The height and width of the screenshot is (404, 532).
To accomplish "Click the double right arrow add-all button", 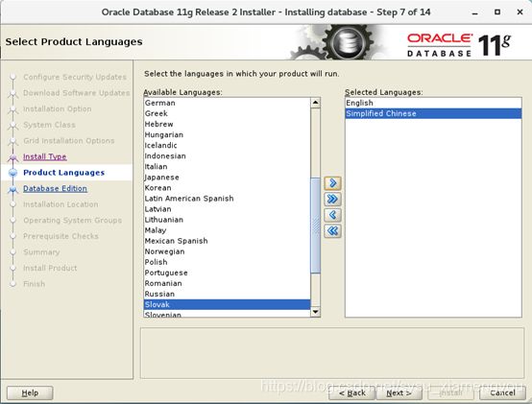I will (332, 199).
